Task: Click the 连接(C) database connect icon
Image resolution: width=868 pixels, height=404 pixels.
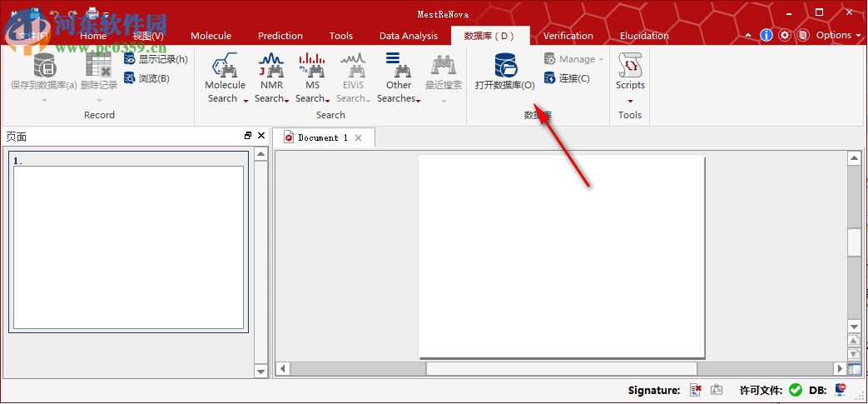Action: coord(550,78)
